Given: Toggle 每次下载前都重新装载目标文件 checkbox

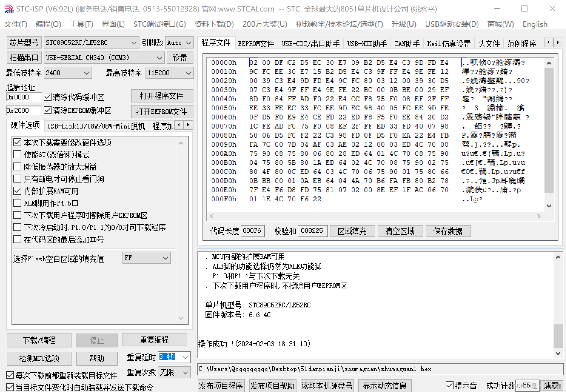Looking at the screenshot, I should (10, 375).
